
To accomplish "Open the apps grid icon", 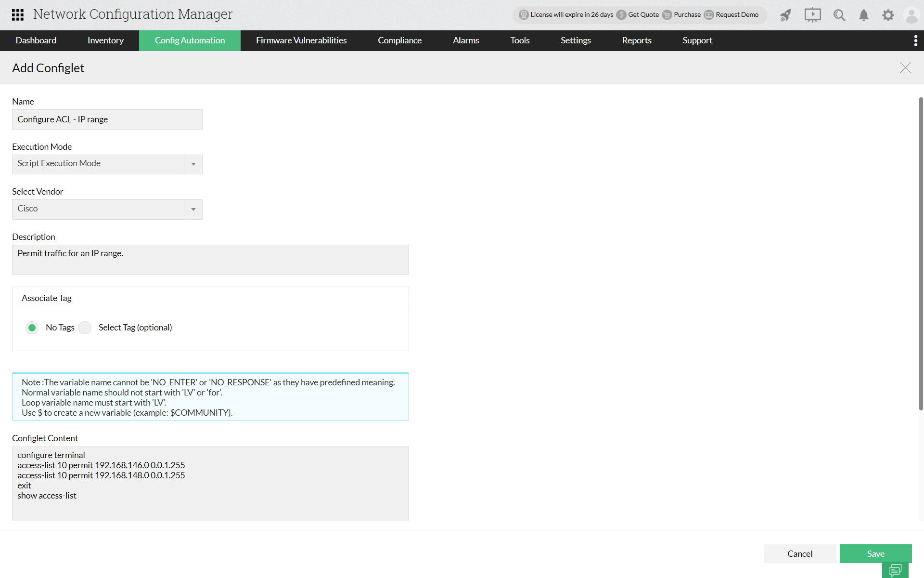I will tap(17, 15).
